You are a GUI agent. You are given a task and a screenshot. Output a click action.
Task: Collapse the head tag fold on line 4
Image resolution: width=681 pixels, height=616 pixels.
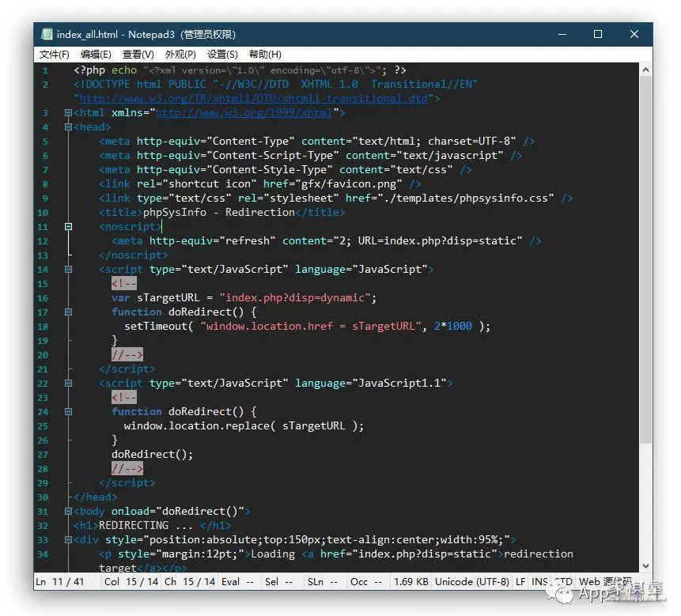pyautogui.click(x=68, y=127)
